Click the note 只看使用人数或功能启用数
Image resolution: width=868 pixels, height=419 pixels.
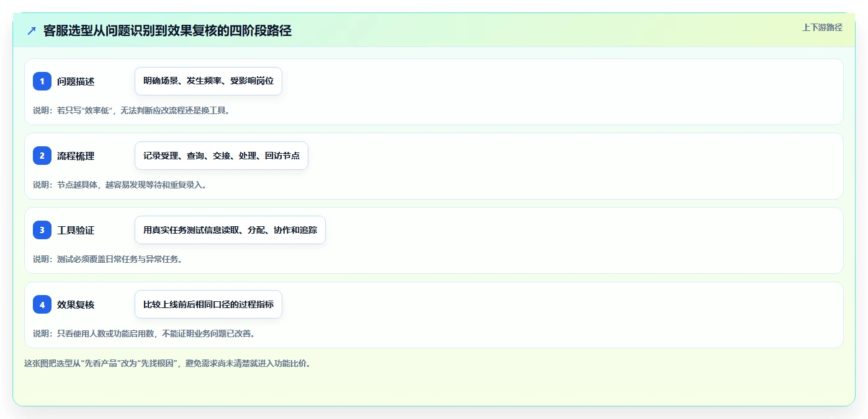coord(145,333)
